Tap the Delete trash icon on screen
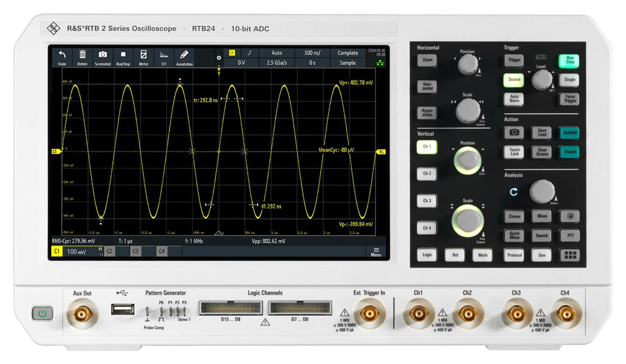The height and width of the screenshot is (364, 626). (83, 56)
